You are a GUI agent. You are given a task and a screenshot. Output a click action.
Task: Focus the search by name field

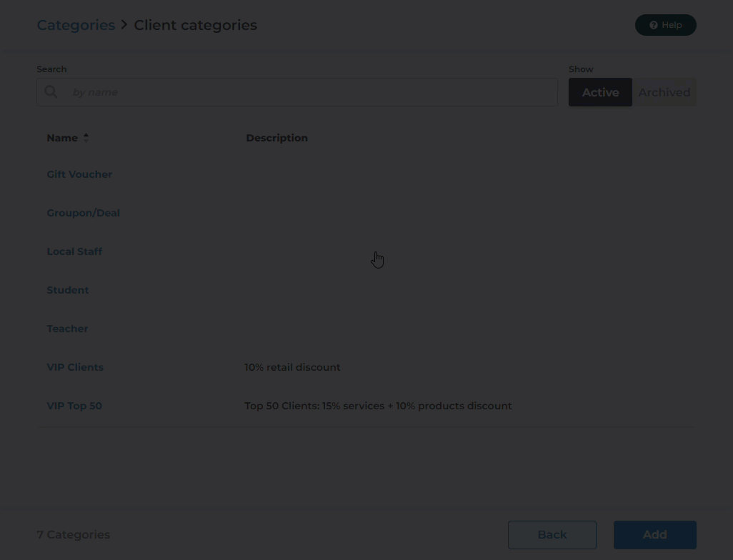click(x=297, y=92)
